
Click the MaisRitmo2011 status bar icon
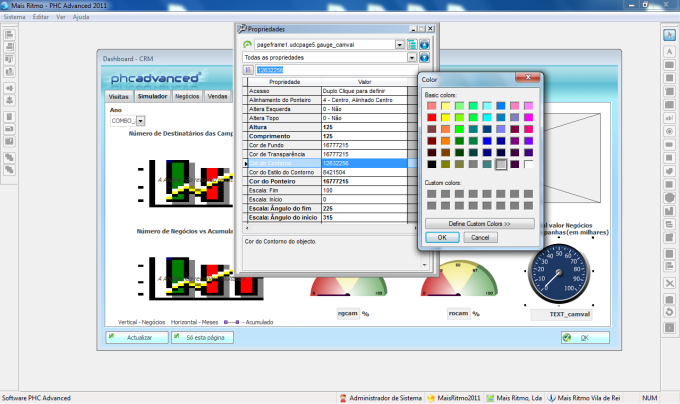pyautogui.click(x=431, y=398)
